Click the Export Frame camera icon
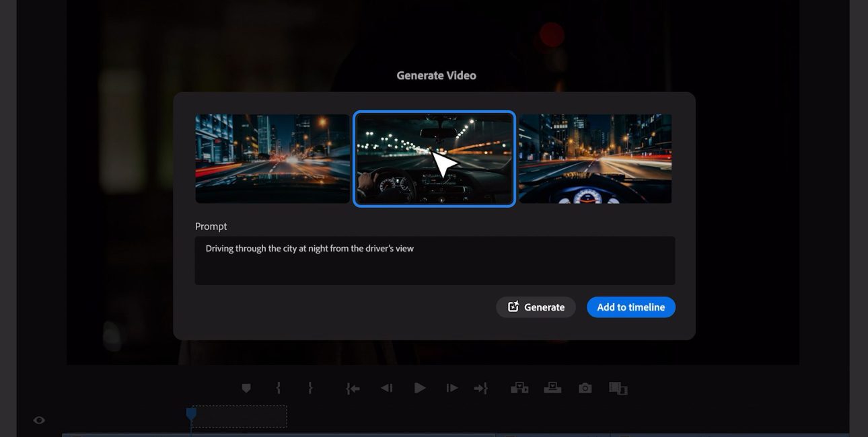This screenshot has width=868, height=437. point(585,388)
